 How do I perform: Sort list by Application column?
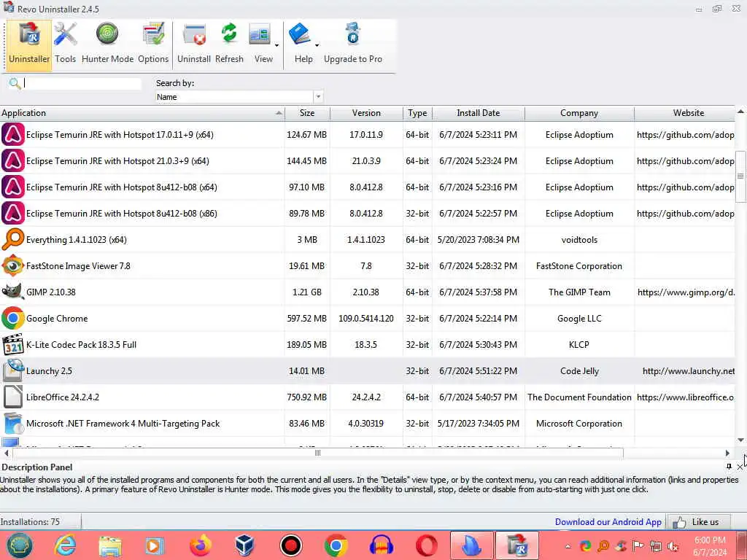[142, 113]
